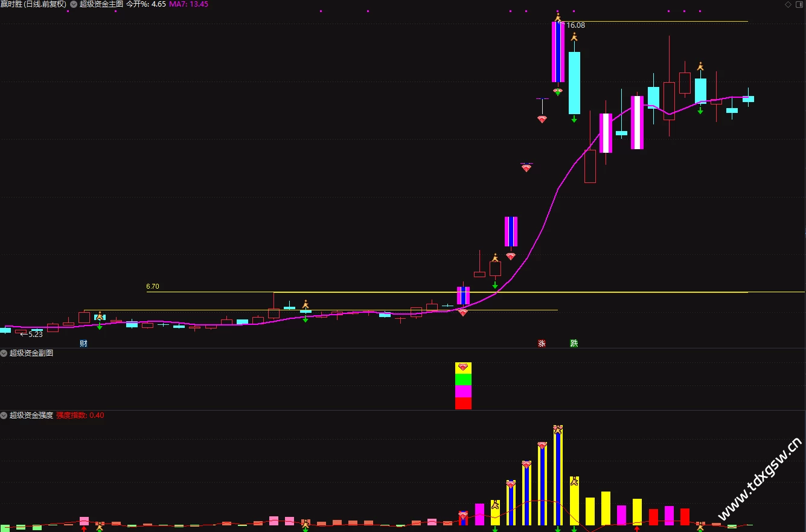Expand the 超级资金副图 panel arrow
Image resolution: width=806 pixels, height=532 pixels.
pos(4,353)
